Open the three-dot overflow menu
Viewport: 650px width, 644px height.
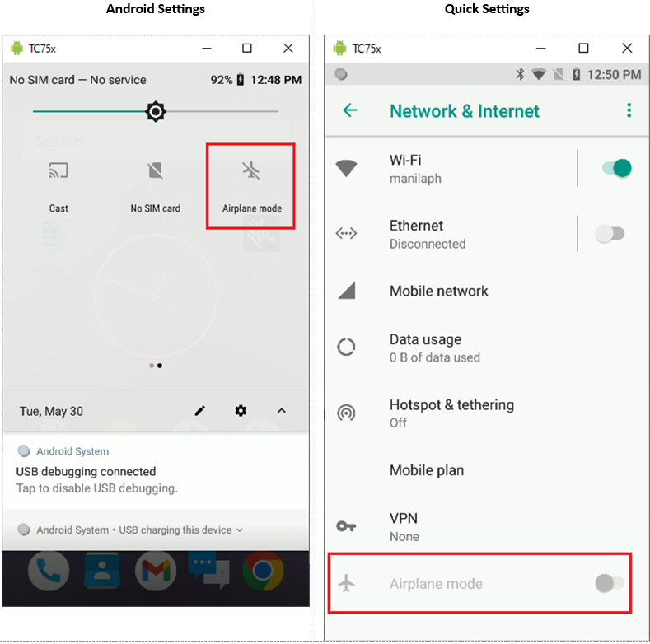(629, 110)
